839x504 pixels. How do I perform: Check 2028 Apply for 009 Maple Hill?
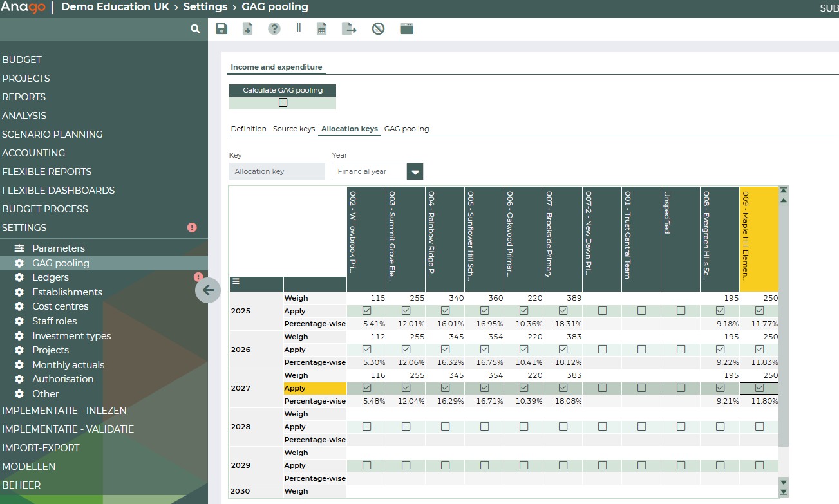click(759, 427)
